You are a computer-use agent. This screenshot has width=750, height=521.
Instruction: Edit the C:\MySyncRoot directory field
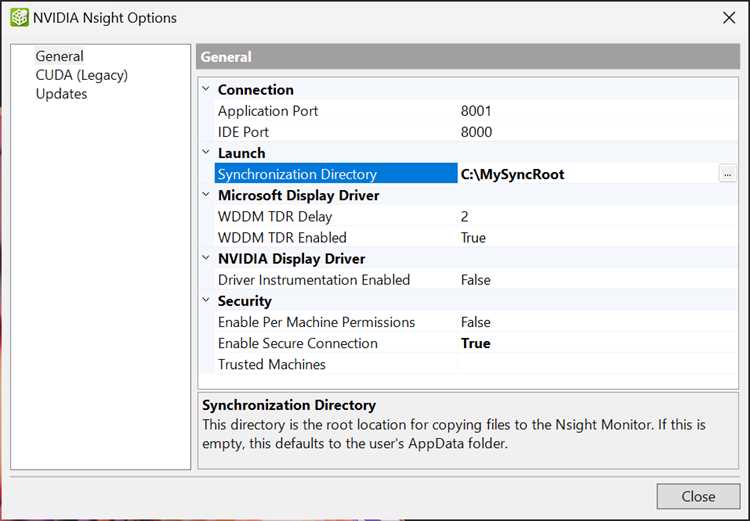point(588,174)
